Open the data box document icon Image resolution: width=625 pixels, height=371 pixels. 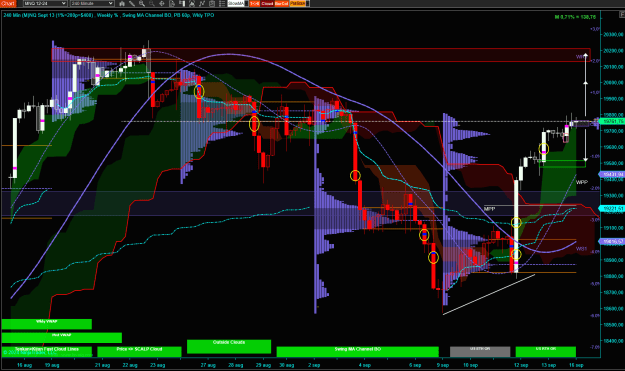coord(172,4)
